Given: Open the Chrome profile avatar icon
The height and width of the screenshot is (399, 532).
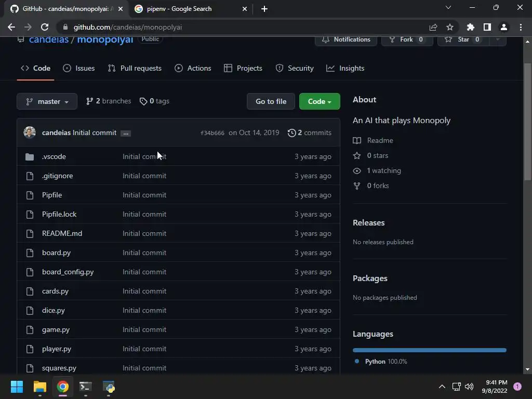Looking at the screenshot, I should pos(504,27).
